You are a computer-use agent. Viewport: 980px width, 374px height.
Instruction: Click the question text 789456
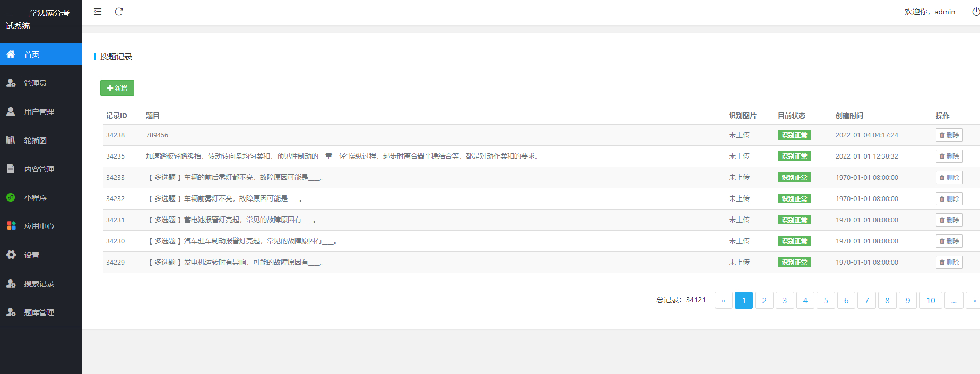157,135
